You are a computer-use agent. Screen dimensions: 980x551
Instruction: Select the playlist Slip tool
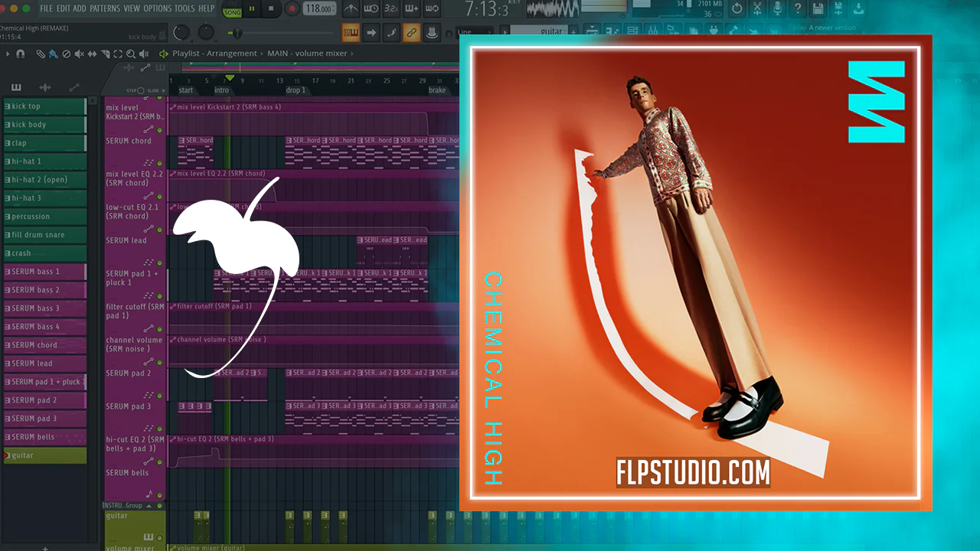click(92, 54)
